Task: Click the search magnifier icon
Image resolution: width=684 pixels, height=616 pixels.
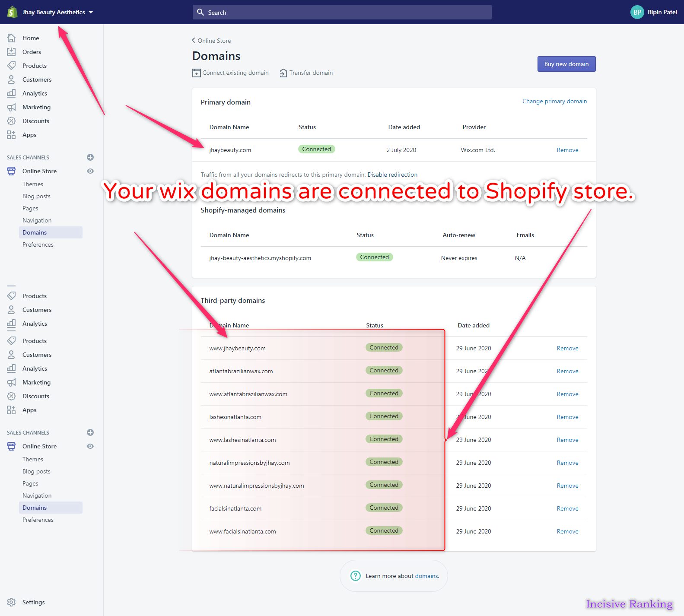Action: coord(200,12)
